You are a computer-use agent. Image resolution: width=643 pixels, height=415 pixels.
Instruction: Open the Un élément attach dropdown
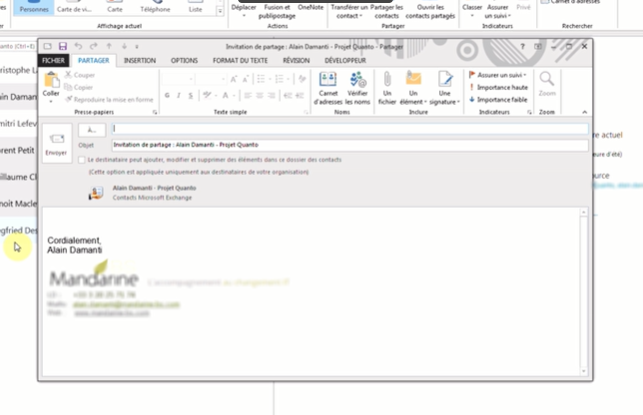pyautogui.click(x=413, y=88)
